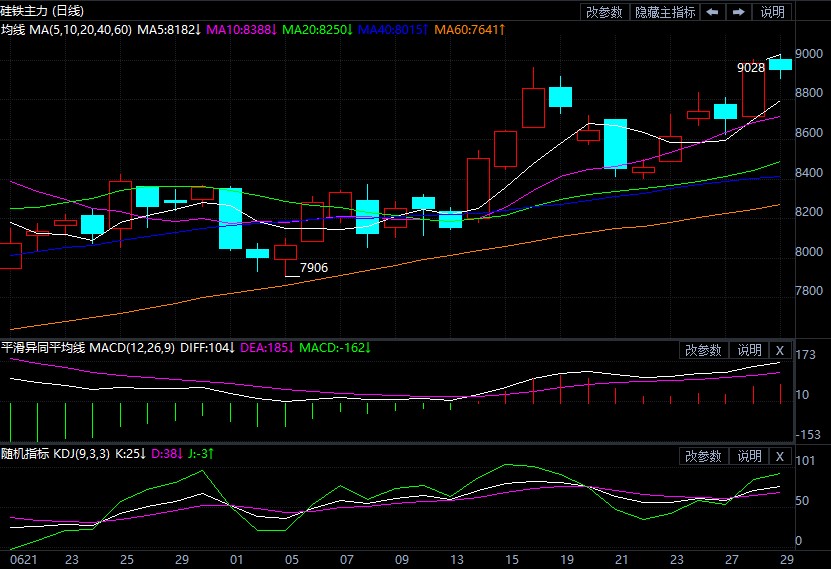The width and height of the screenshot is (831, 569).
Task: Click 说明 in the KDJ panel header
Action: pyautogui.click(x=749, y=456)
